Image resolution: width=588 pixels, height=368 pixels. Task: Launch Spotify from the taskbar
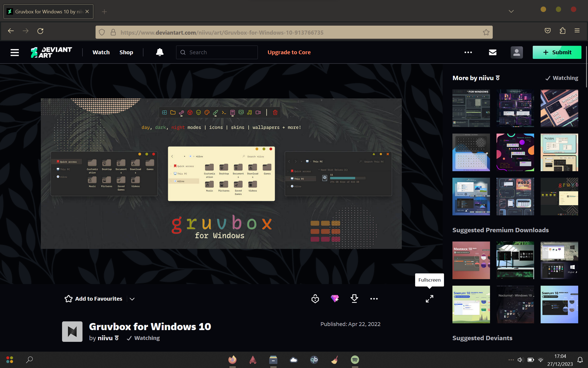355,360
